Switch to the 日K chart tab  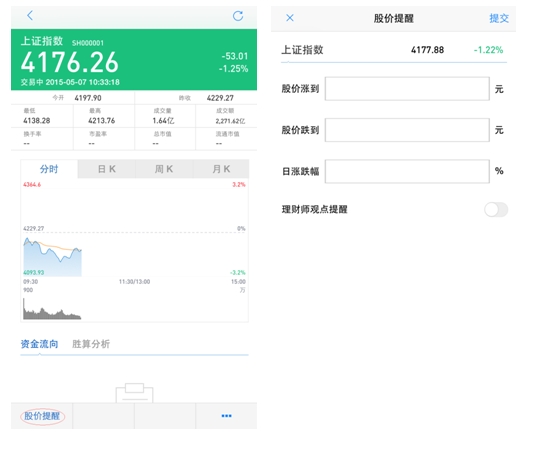(x=107, y=169)
